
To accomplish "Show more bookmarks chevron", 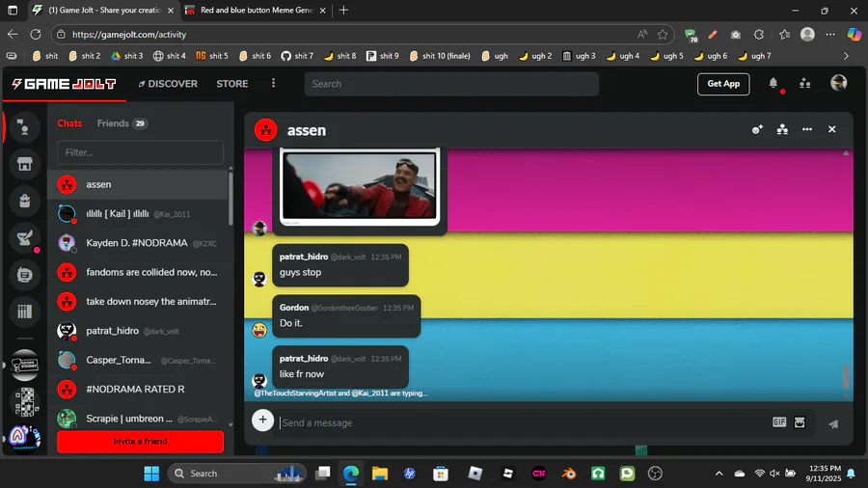I will [846, 56].
